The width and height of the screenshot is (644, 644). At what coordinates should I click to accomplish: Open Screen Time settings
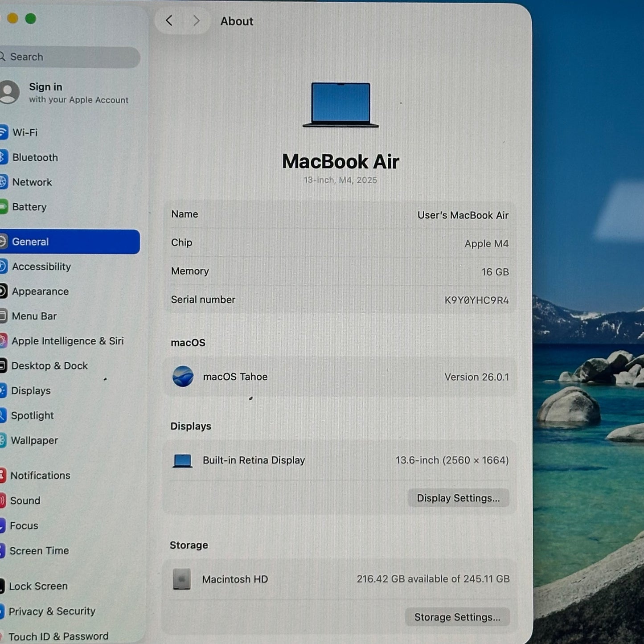click(39, 551)
